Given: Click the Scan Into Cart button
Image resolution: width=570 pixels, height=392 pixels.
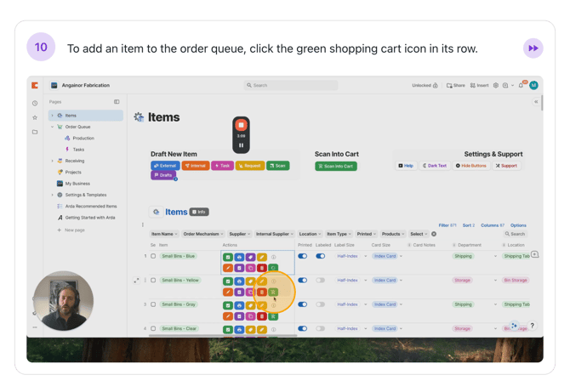Looking at the screenshot, I should pyautogui.click(x=336, y=166).
